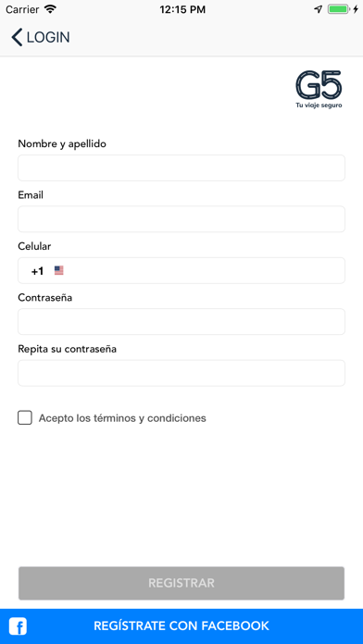This screenshot has width=363, height=644.
Task: Tap the back chevron arrow icon
Action: [17, 37]
